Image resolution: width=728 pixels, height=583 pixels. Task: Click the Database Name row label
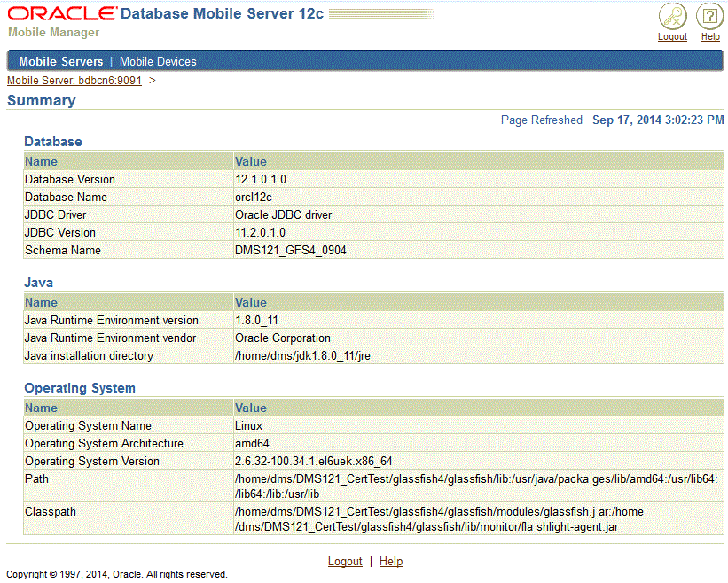[x=66, y=197]
